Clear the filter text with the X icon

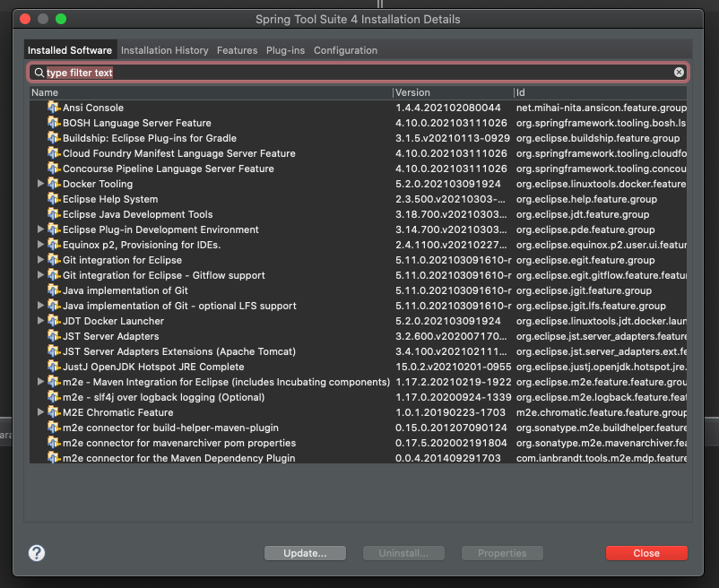pos(679,72)
